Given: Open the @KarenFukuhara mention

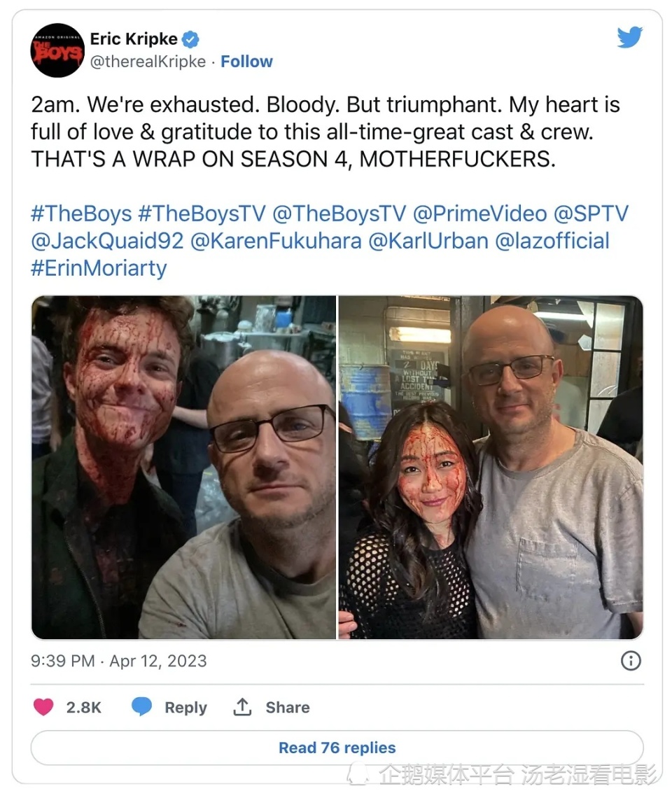Looking at the screenshot, I should pos(276,241).
